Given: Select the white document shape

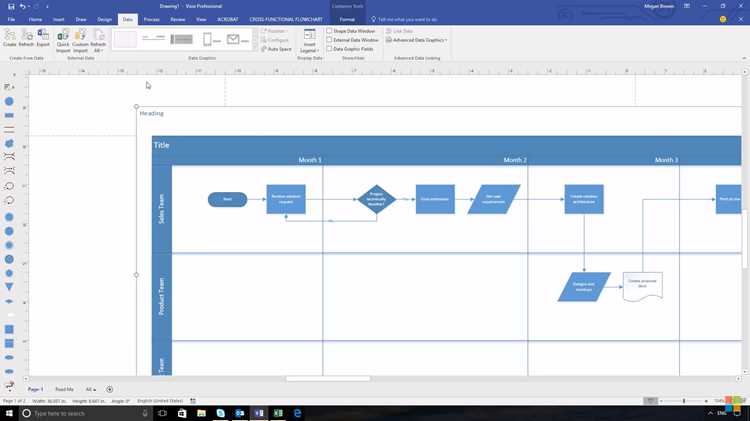Looking at the screenshot, I should pyautogui.click(x=642, y=286).
